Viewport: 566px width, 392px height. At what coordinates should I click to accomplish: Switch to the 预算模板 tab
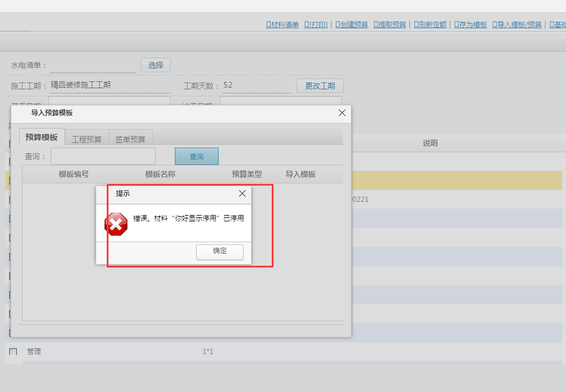[x=42, y=137]
